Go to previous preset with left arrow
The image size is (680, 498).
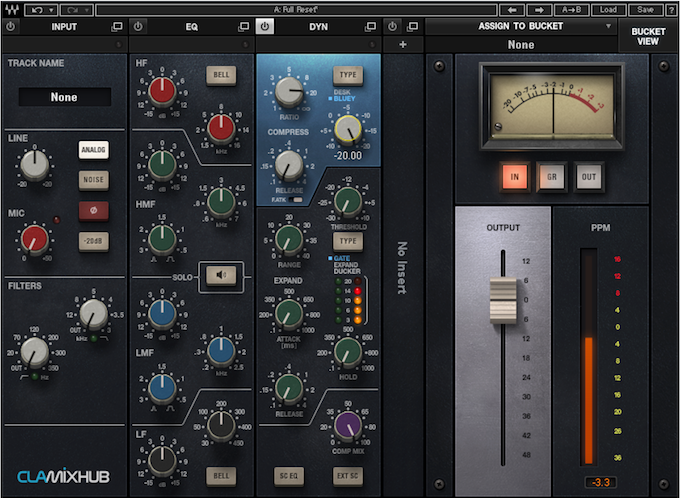512,10
